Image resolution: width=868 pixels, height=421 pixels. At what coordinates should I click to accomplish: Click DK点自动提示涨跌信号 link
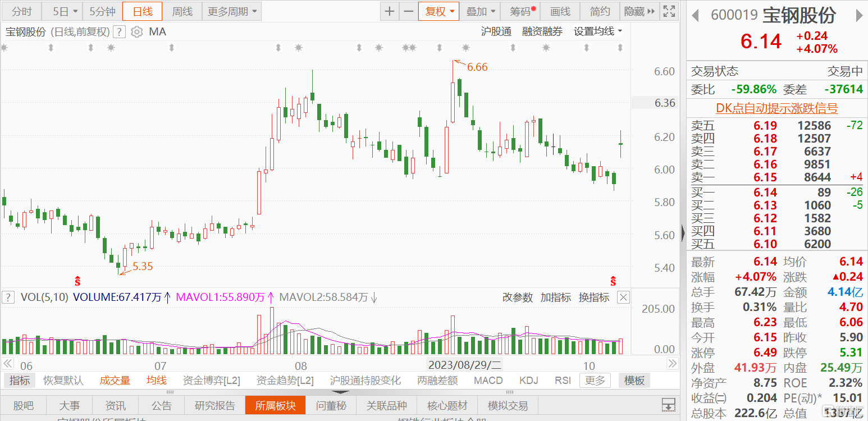[x=776, y=108]
